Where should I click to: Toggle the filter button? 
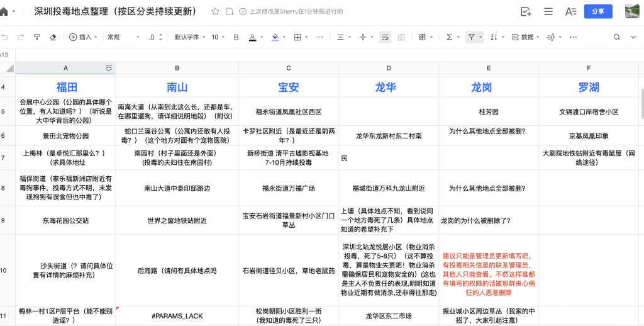coord(471,37)
